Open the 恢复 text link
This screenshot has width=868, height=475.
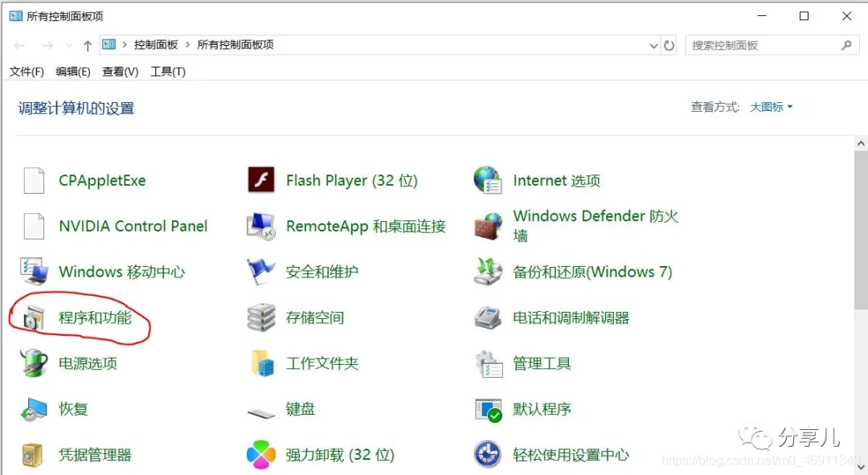coord(74,409)
